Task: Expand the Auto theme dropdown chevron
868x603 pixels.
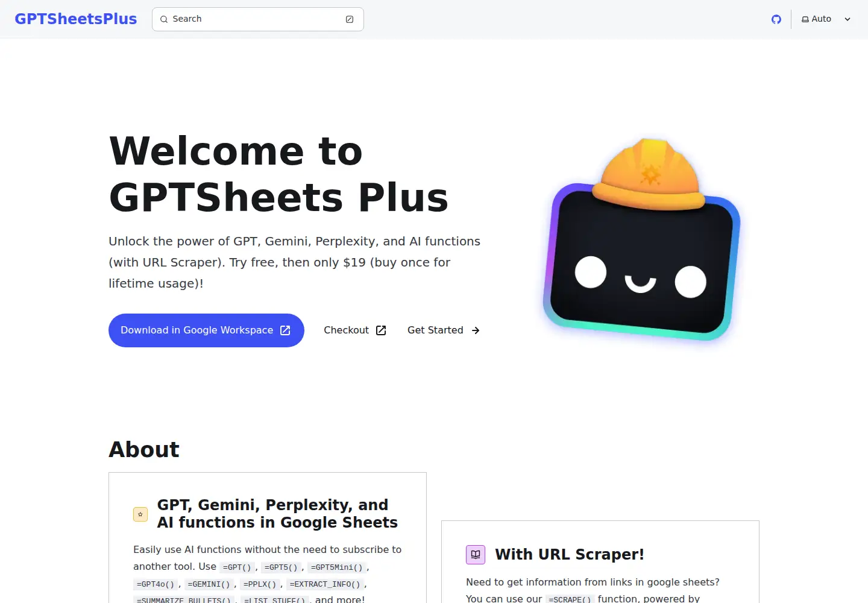Action: 848,19
